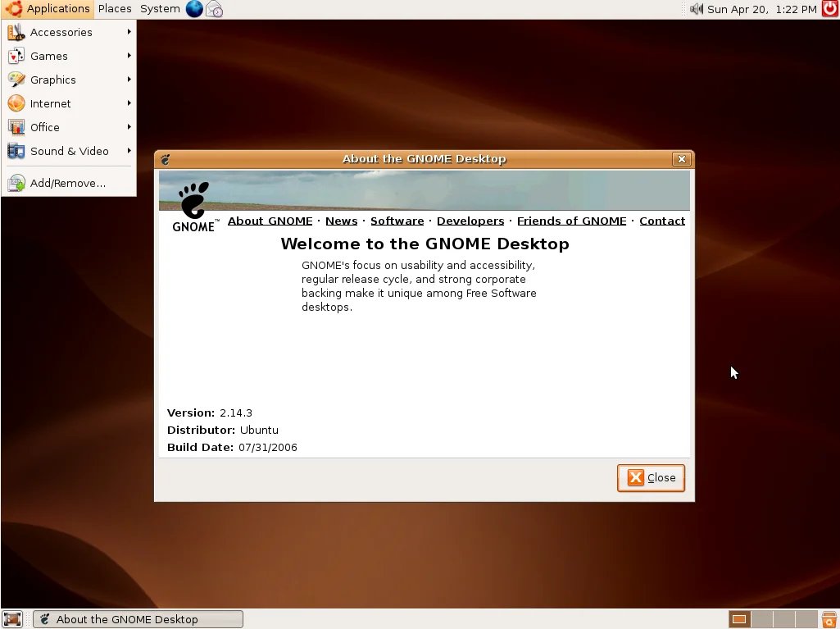Open the Applications menu
This screenshot has height=629, width=840.
tap(48, 8)
